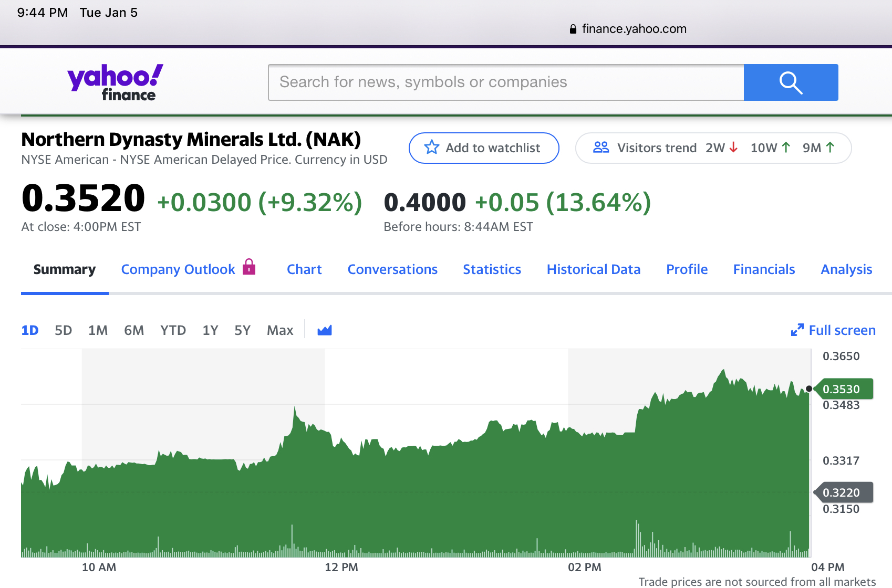The image size is (892, 588).
Task: Go to the Financials tab
Action: [764, 269]
